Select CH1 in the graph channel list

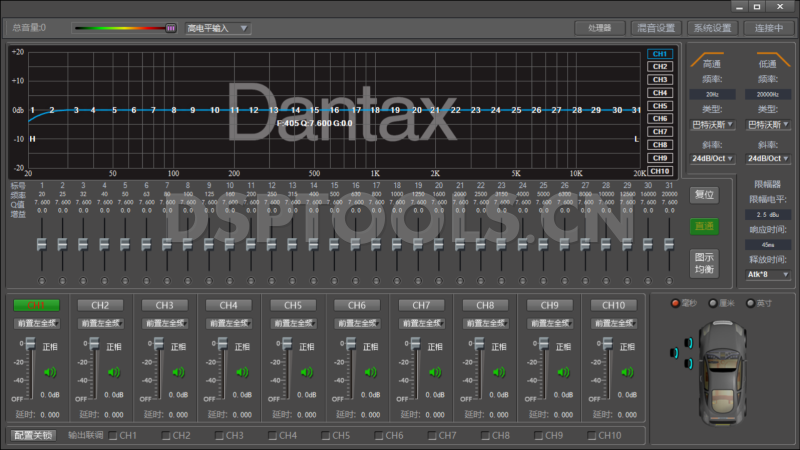660,54
